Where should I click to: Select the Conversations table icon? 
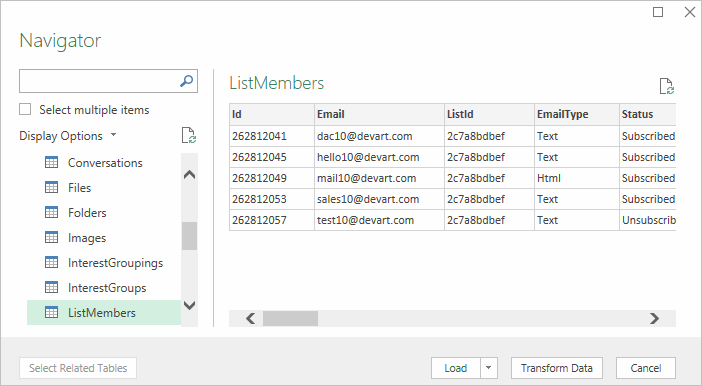point(51,162)
